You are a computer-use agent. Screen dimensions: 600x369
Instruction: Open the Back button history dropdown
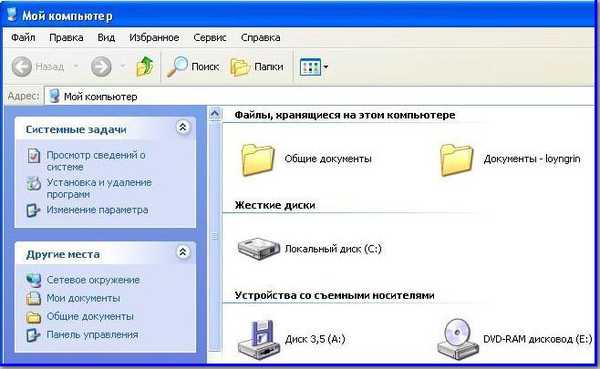[x=76, y=67]
